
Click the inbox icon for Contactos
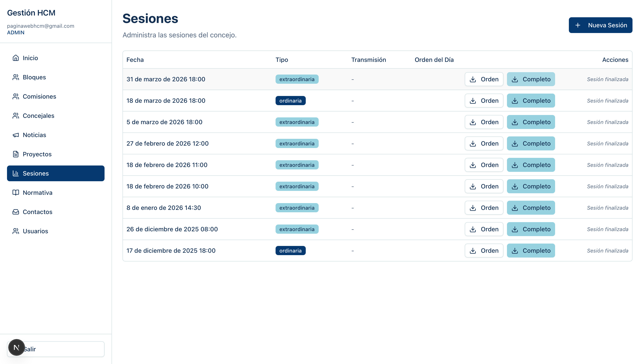(16, 212)
